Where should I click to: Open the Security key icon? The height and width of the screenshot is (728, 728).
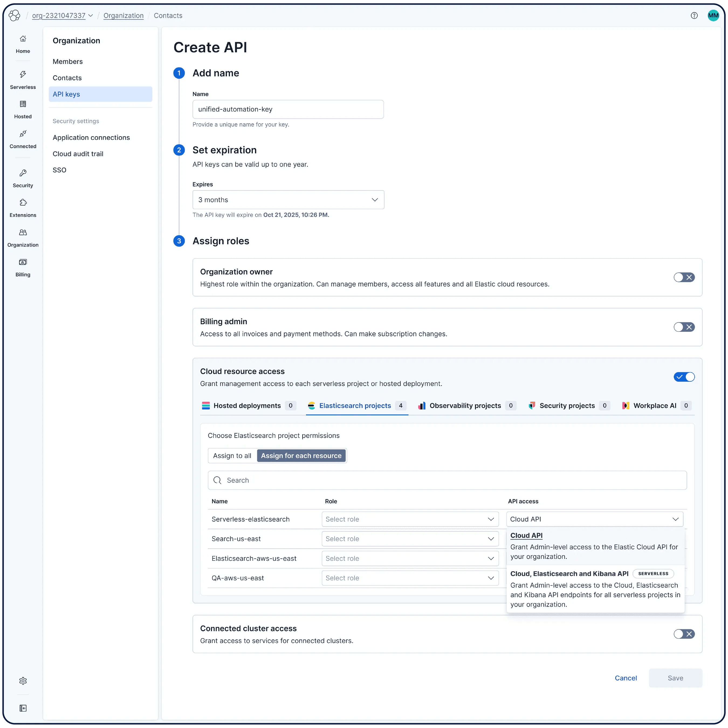point(23,173)
